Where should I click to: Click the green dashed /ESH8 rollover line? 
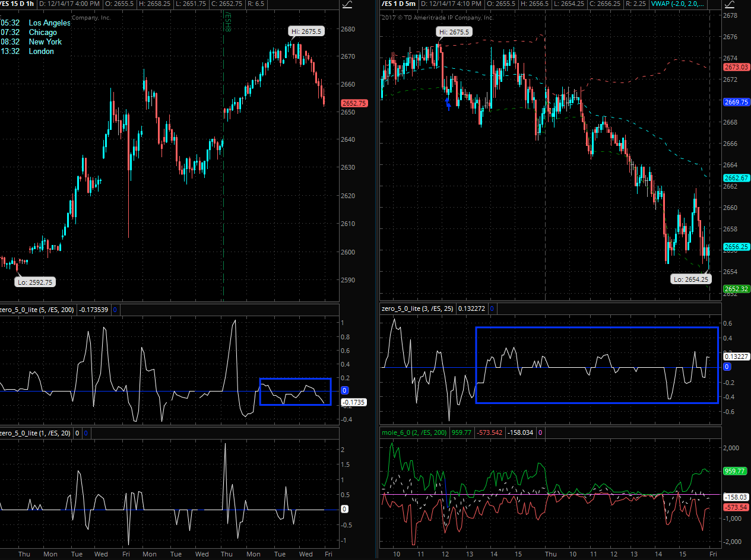[223, 178]
